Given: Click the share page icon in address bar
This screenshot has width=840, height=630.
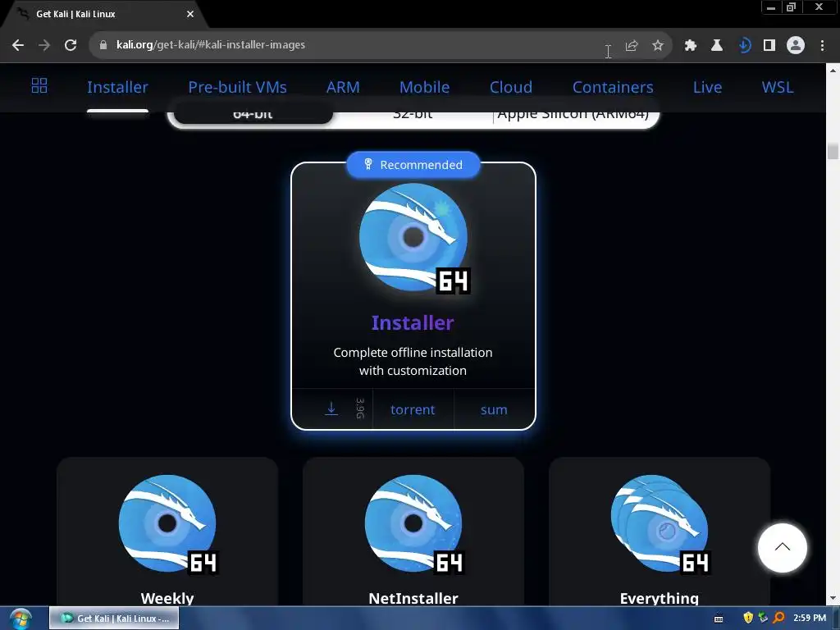Looking at the screenshot, I should pyautogui.click(x=632, y=46).
